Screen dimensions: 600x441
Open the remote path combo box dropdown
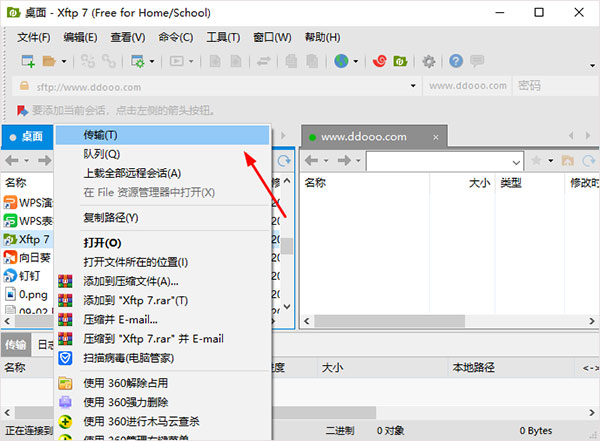click(x=516, y=162)
